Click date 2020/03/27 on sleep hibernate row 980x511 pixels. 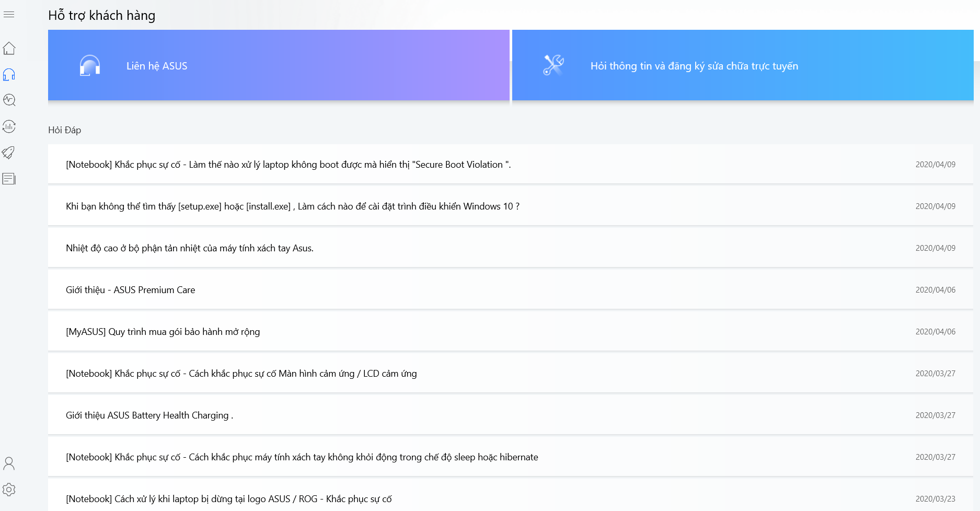tap(935, 457)
